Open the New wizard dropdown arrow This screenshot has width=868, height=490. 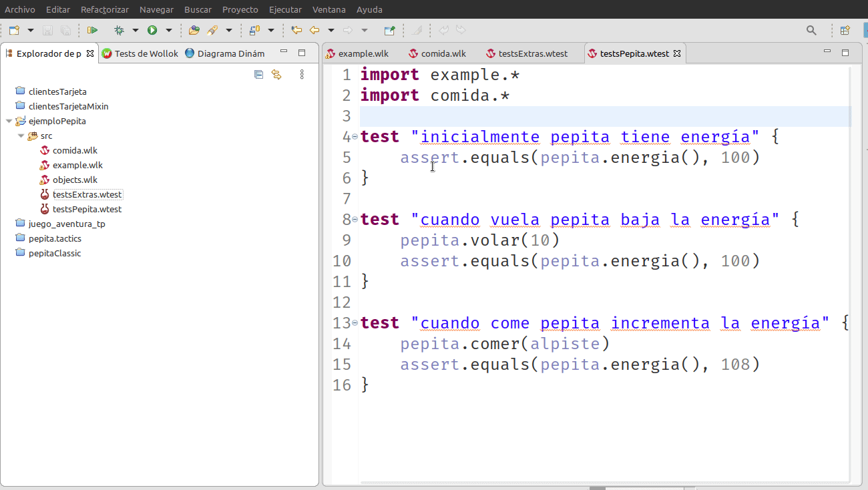click(31, 30)
